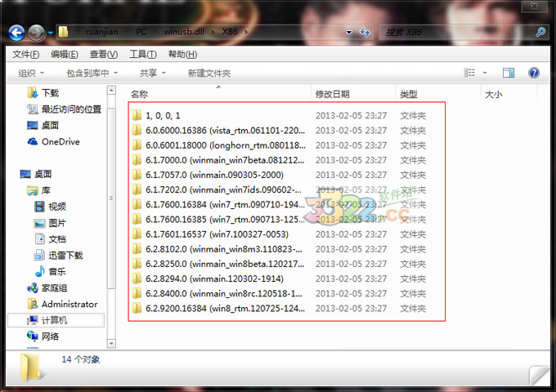Click the 新建文件夹 button
This screenshot has width=556, height=392.
click(209, 73)
